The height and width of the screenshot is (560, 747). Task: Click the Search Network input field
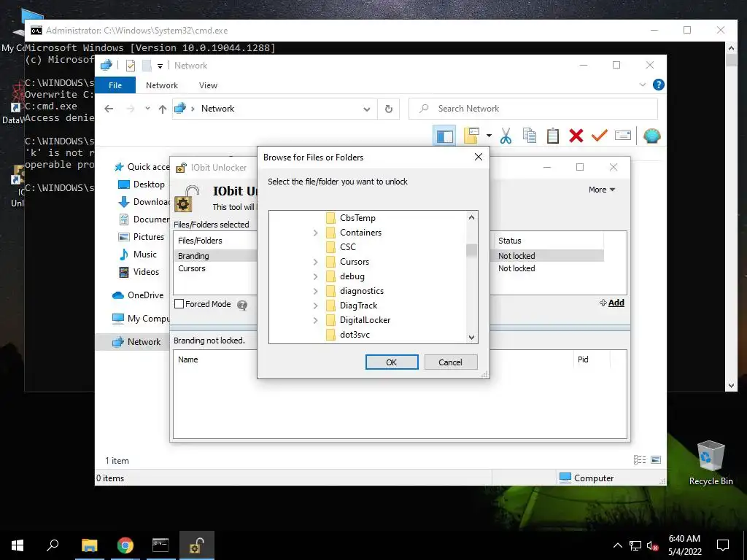(533, 109)
